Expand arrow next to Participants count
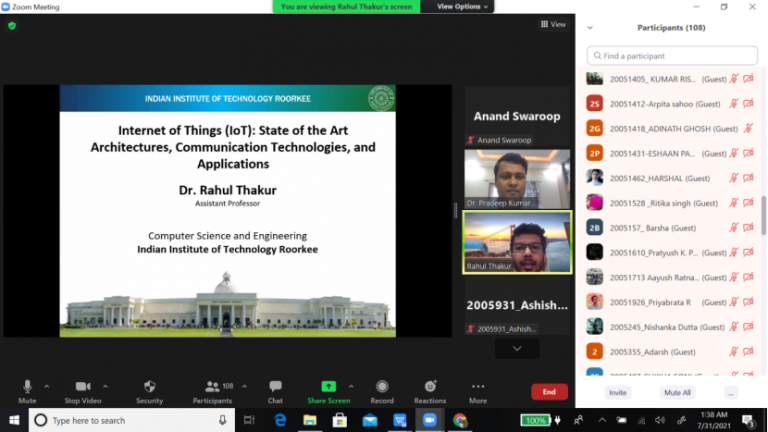 pyautogui.click(x=244, y=386)
